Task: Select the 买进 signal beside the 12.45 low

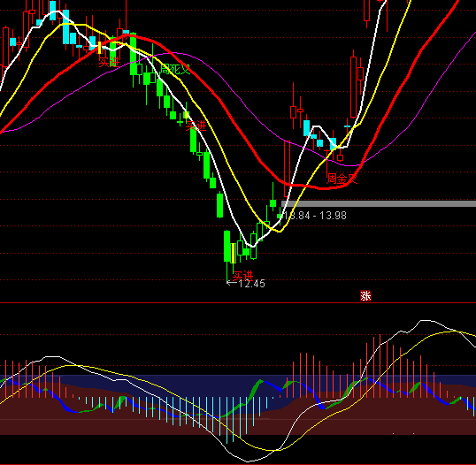Action: 242,276
